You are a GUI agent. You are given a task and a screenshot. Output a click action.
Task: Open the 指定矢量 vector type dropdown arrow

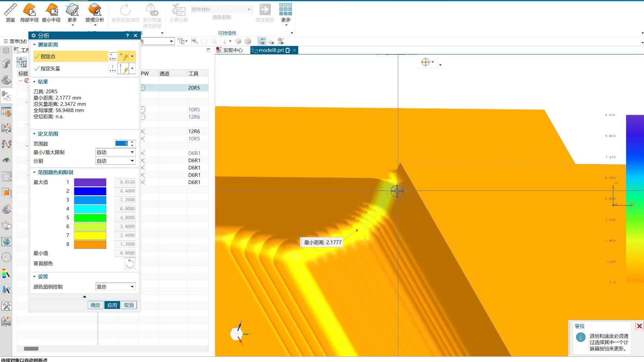132,69
